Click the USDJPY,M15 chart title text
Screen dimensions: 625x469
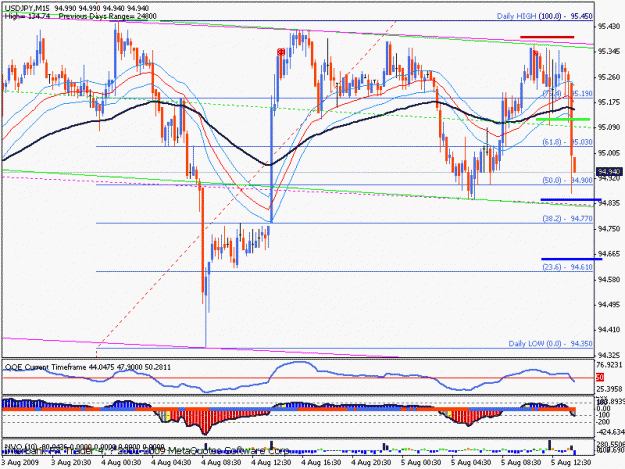28,8
